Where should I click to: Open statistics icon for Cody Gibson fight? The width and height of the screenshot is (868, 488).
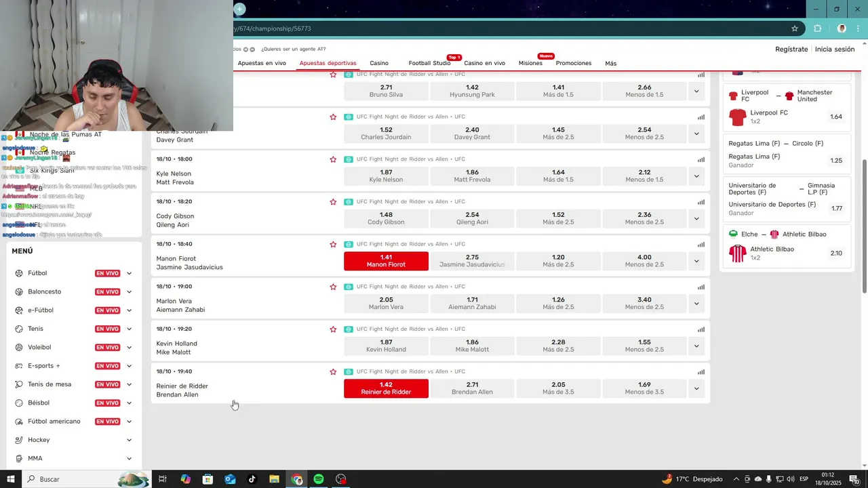click(x=701, y=202)
